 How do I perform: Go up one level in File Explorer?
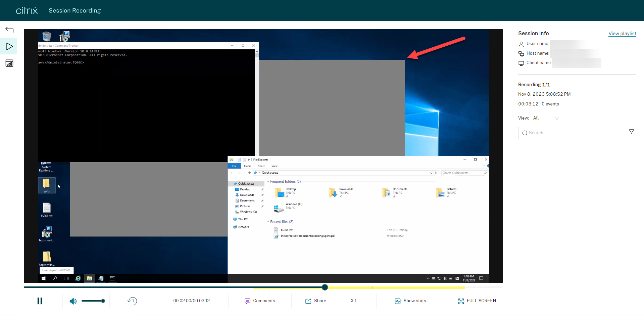pyautogui.click(x=249, y=173)
